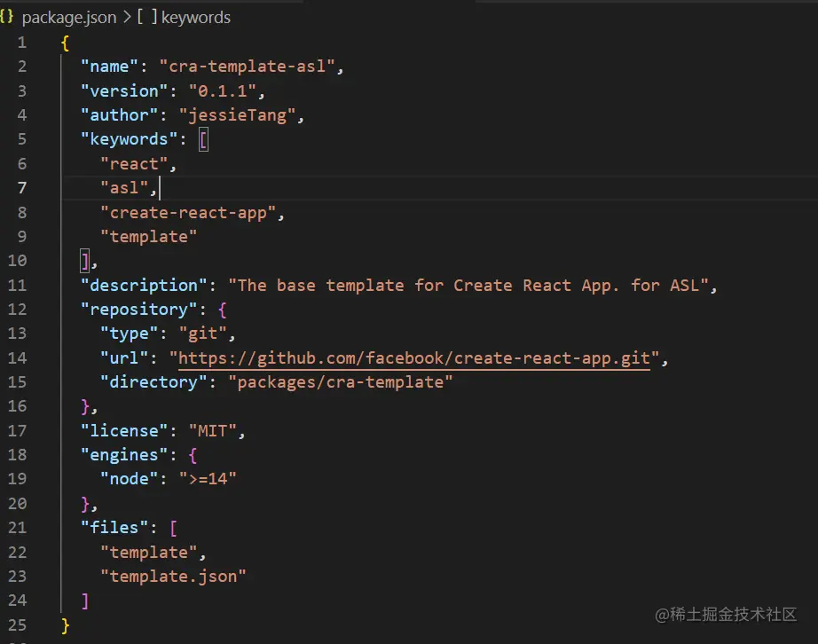The width and height of the screenshot is (818, 644).
Task: Click the "MIT" license value
Action: (x=213, y=431)
